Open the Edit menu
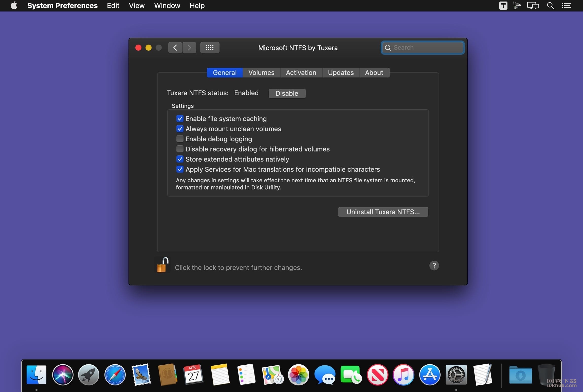The height and width of the screenshot is (392, 583). tap(113, 6)
